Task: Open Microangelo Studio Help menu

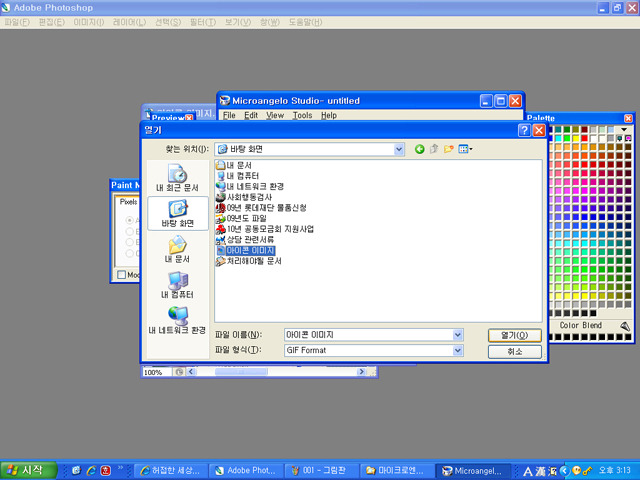Action: pos(329,116)
